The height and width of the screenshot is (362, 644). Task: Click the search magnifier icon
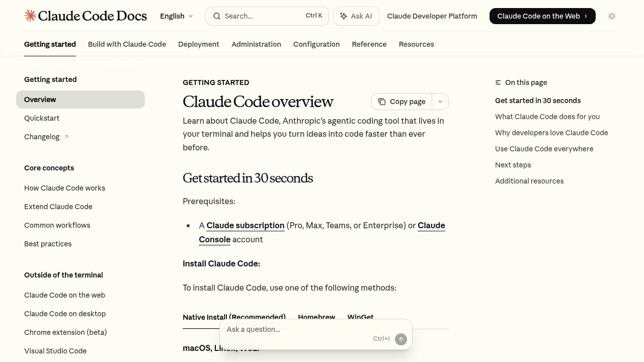click(217, 16)
